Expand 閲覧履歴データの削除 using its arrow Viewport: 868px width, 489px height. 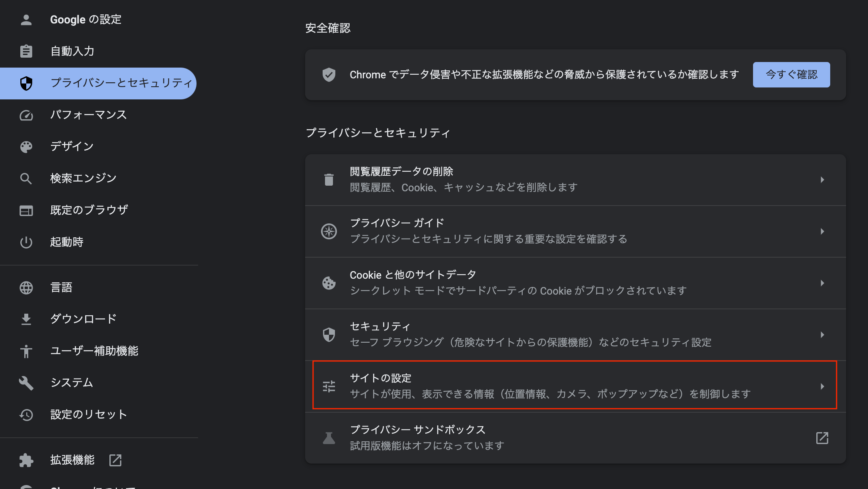tap(822, 180)
